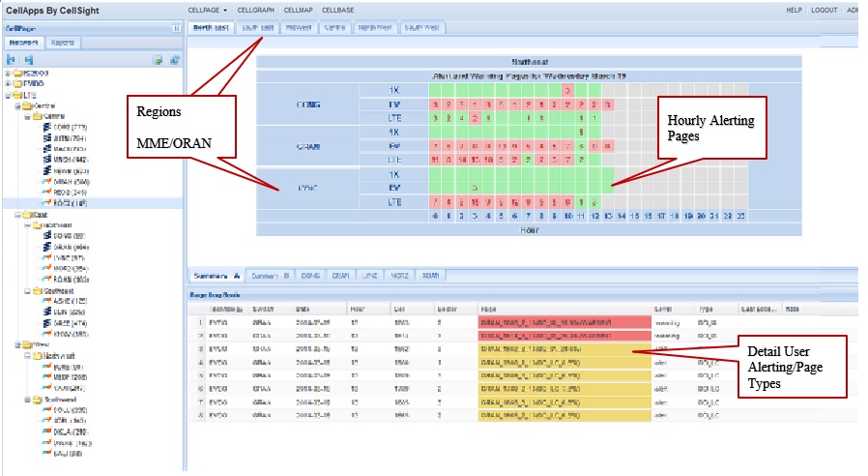Click the LOGOUT link

point(825,10)
